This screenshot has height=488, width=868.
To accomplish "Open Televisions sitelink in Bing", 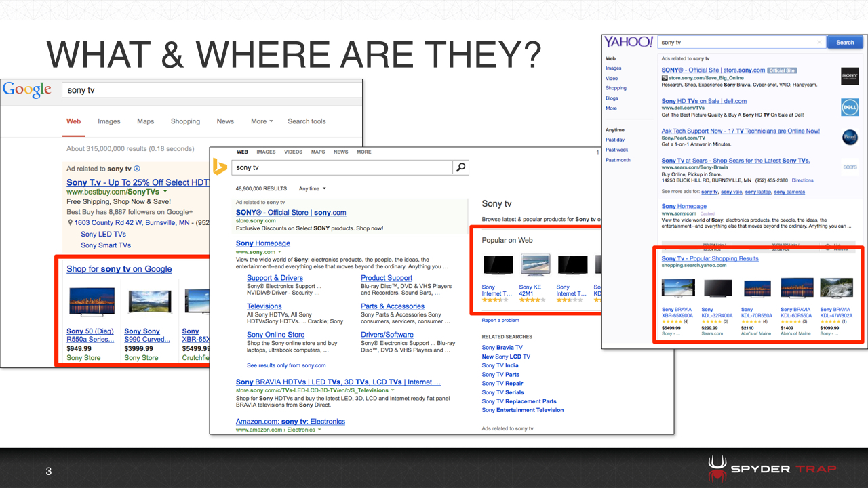I will 264,306.
